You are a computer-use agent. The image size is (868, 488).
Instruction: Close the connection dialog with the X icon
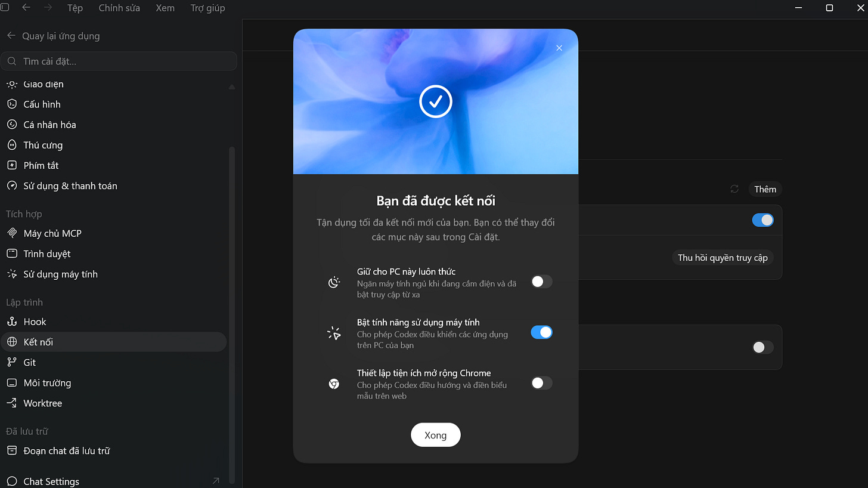(559, 48)
